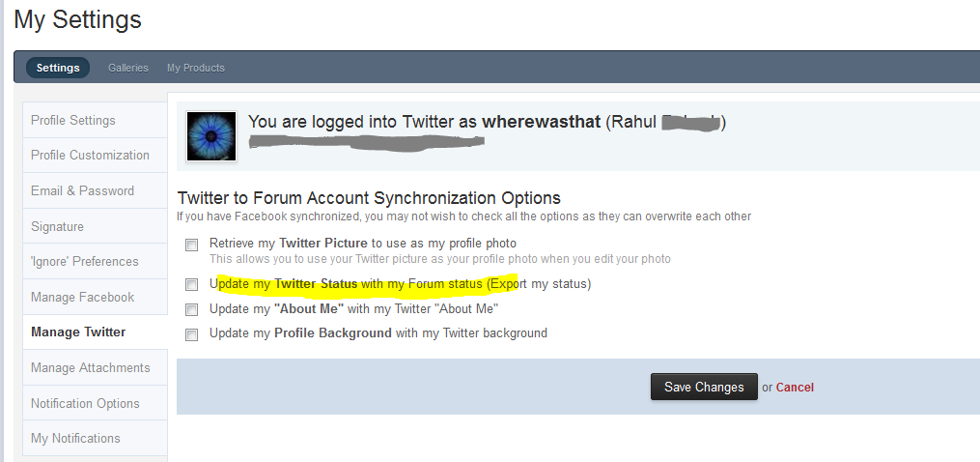The height and width of the screenshot is (462, 980).
Task: Select Manage Twitter sidebar item
Action: click(x=95, y=332)
